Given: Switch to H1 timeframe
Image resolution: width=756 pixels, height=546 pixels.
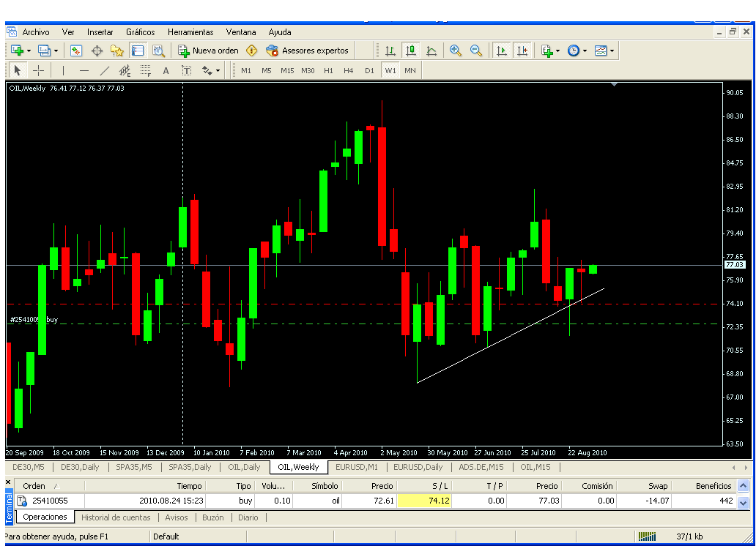Looking at the screenshot, I should click(328, 70).
